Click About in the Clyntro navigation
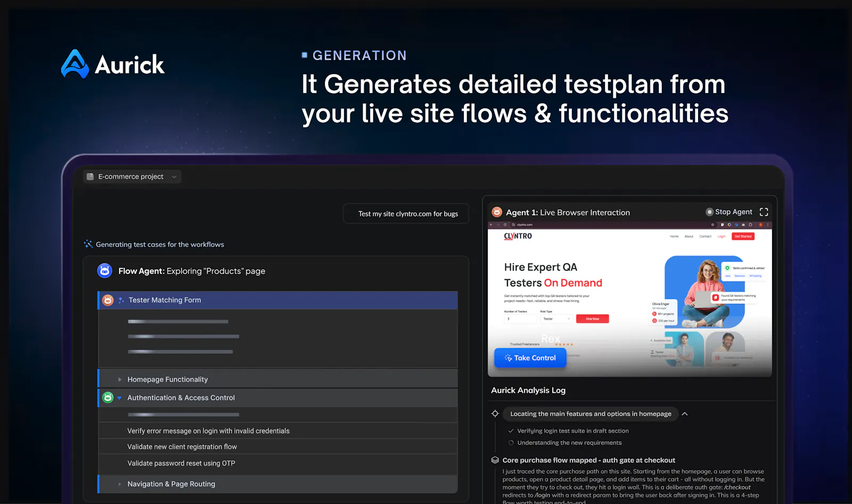The width and height of the screenshot is (852, 504). point(689,236)
